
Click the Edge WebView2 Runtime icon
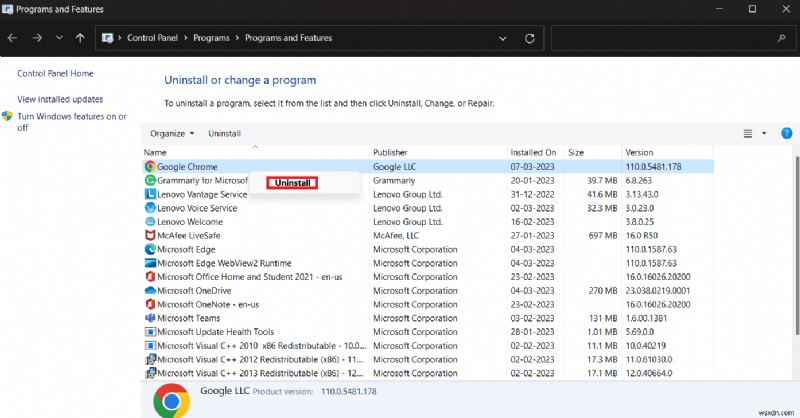[150, 263]
